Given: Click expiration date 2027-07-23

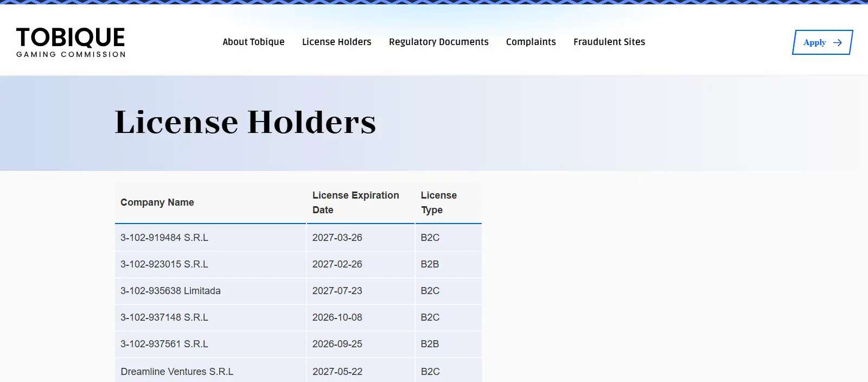Looking at the screenshot, I should (337, 291).
